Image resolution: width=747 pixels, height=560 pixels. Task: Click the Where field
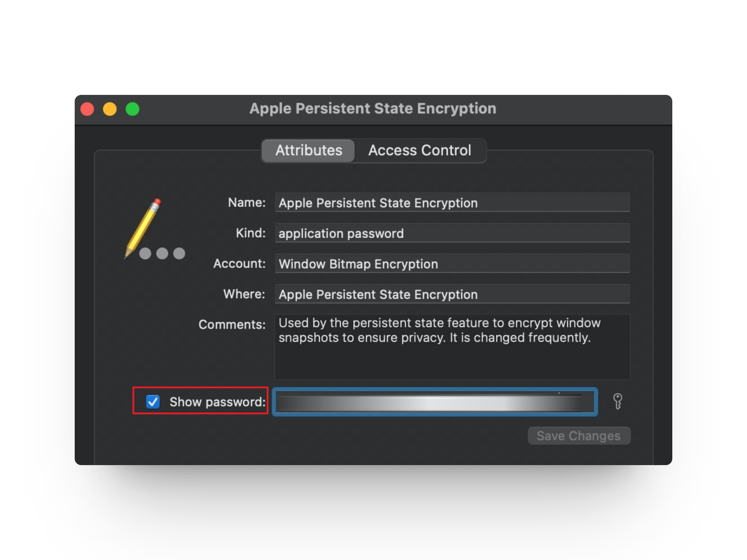click(451, 294)
